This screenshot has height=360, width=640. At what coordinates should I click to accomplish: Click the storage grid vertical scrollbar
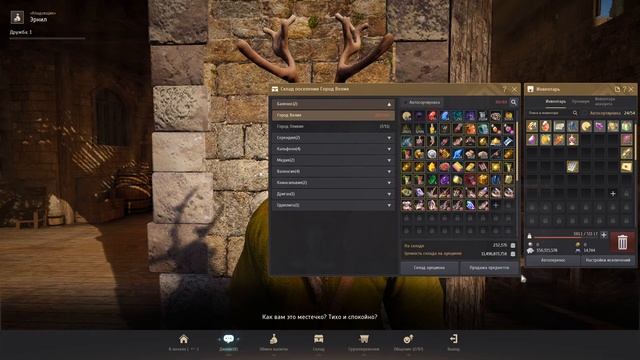coord(518,151)
